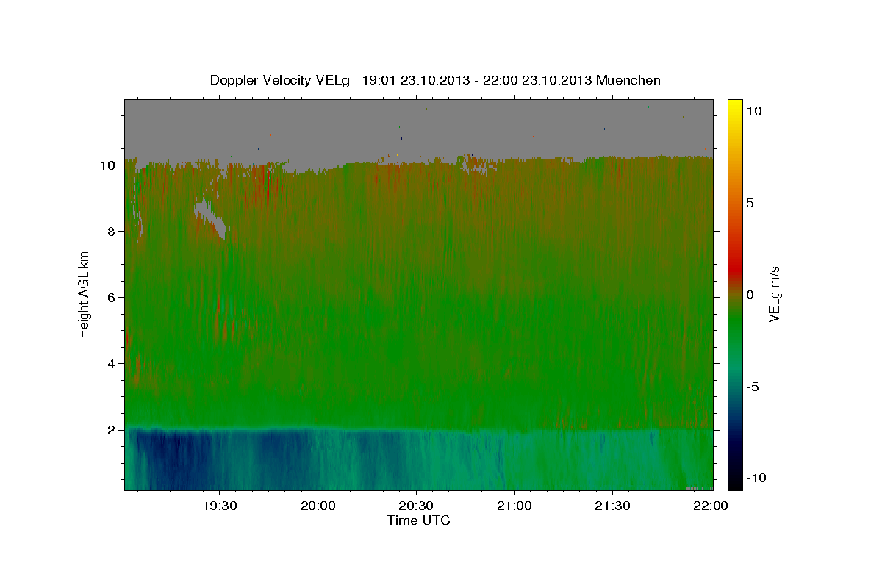Image resolution: width=882 pixels, height=588 pixels.
Task: Click the colorbar tick label 5
Action: 750,203
